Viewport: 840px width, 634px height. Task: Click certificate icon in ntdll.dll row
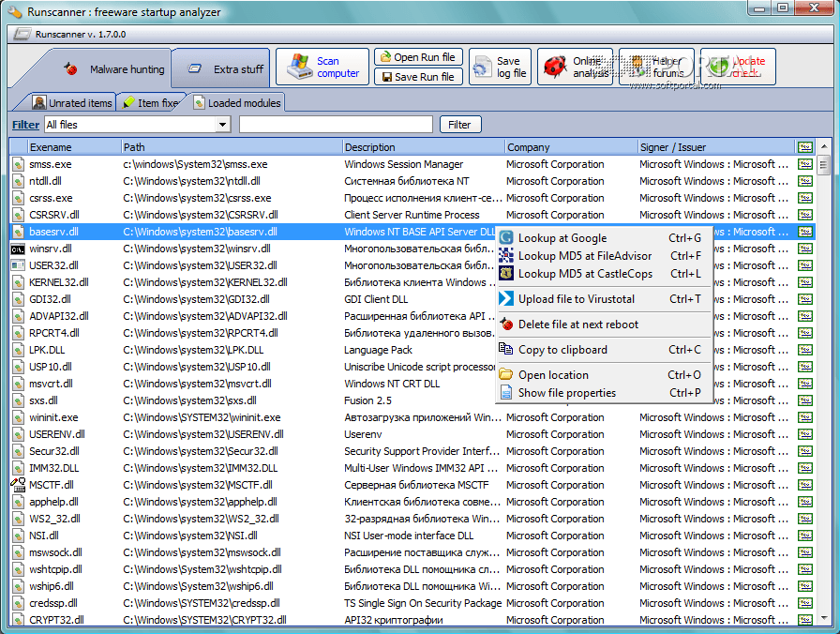coord(804,181)
